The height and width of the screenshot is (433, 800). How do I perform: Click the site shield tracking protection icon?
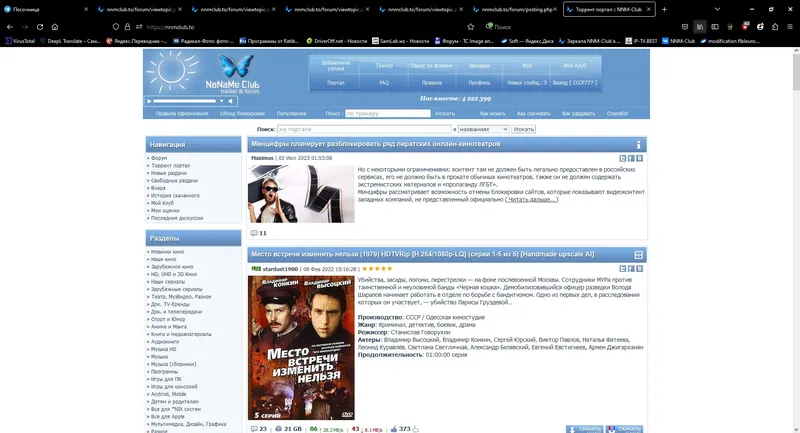pyautogui.click(x=116, y=27)
